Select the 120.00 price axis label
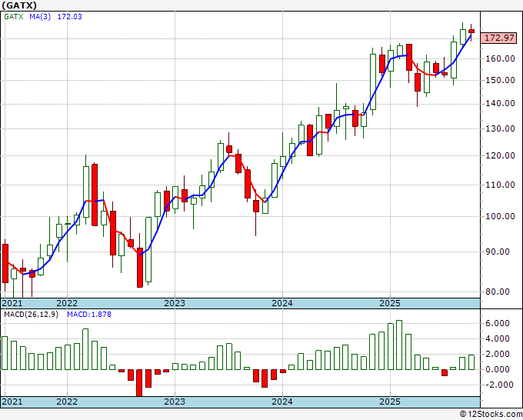Image resolution: width=523 pixels, height=420 pixels. 500,156
